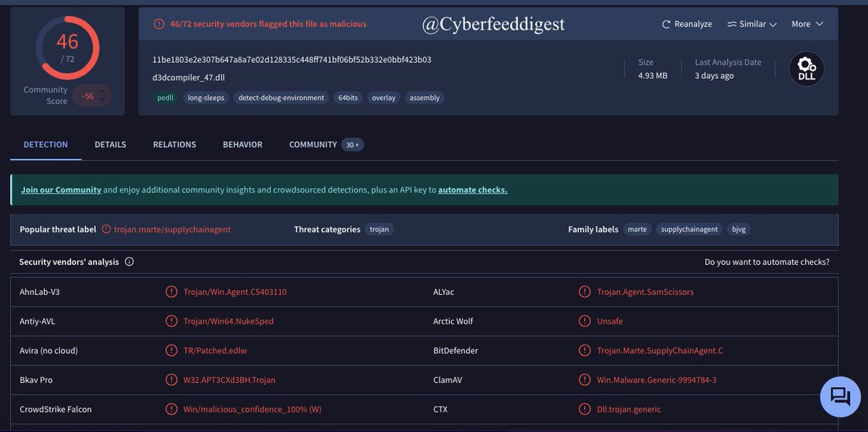
Task: Click the warning icon for Bkav Pro detection
Action: point(171,380)
